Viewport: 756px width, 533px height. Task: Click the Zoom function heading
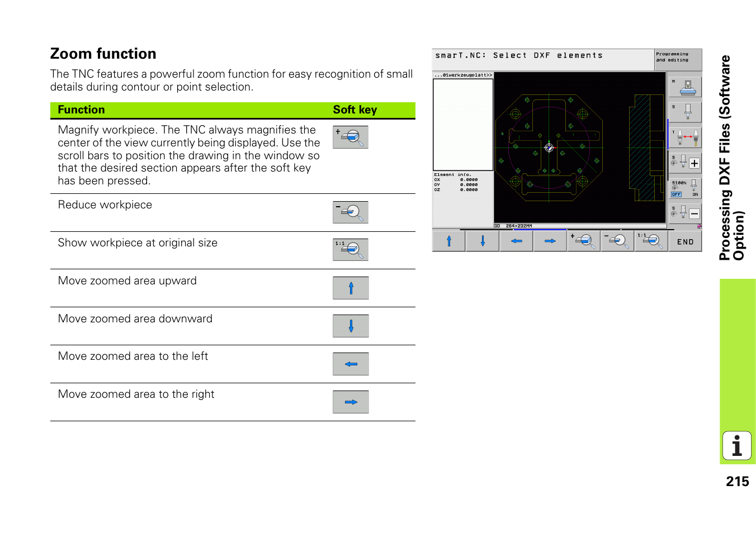103,54
